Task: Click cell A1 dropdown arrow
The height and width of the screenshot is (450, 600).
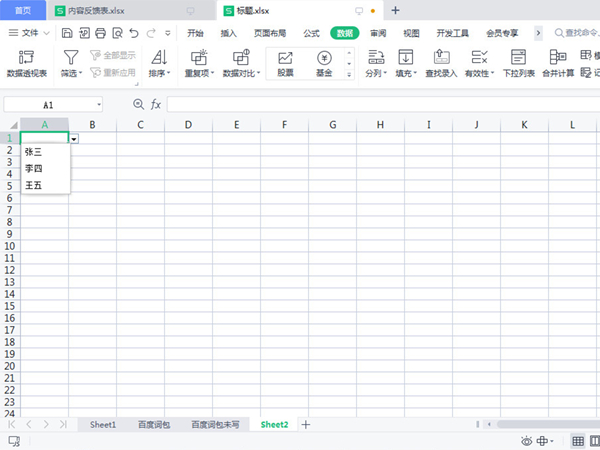Action: (75, 138)
